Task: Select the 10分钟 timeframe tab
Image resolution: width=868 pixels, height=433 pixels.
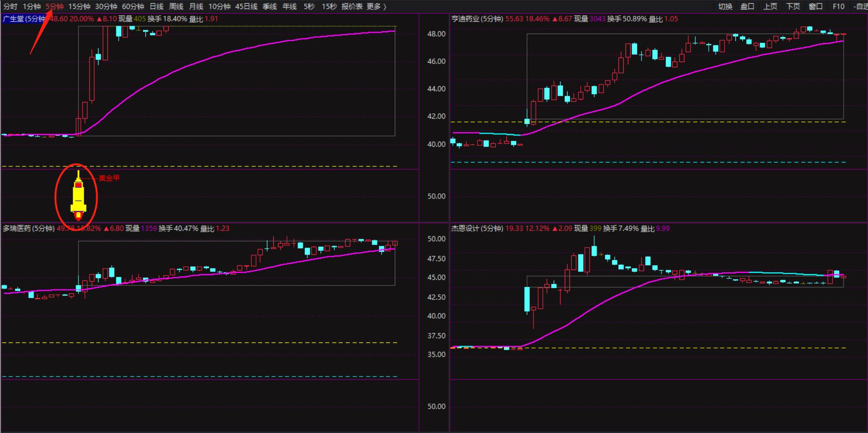Action: pos(220,7)
